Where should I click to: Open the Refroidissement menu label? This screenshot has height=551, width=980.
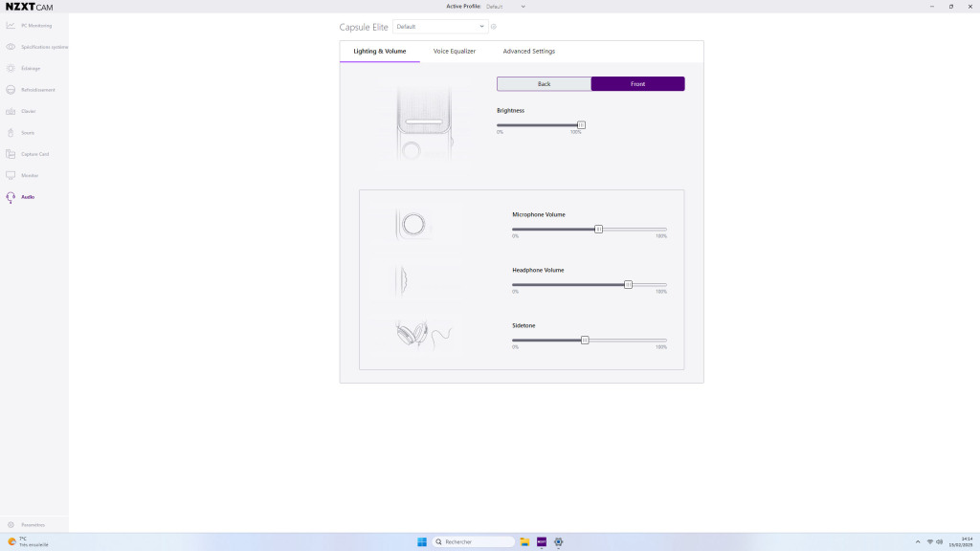point(38,90)
